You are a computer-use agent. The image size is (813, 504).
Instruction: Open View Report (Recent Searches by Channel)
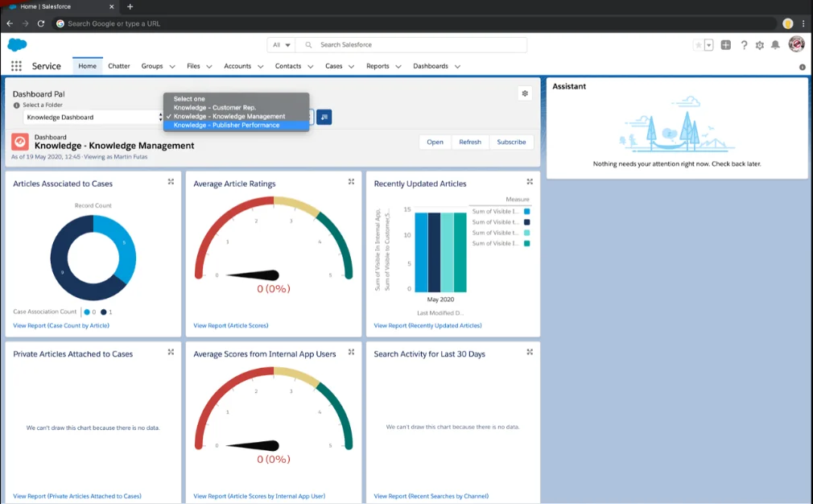pyautogui.click(x=431, y=496)
